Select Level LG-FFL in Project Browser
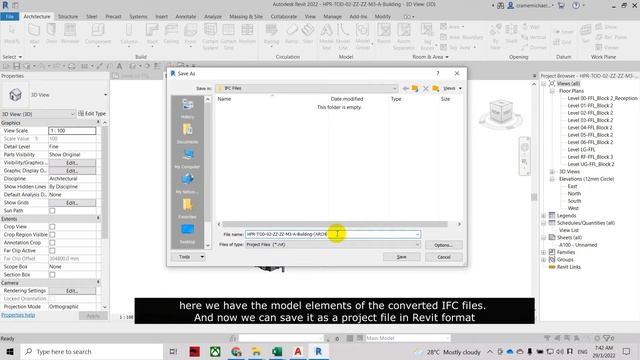This screenshot has width=640, height=360. point(581,149)
